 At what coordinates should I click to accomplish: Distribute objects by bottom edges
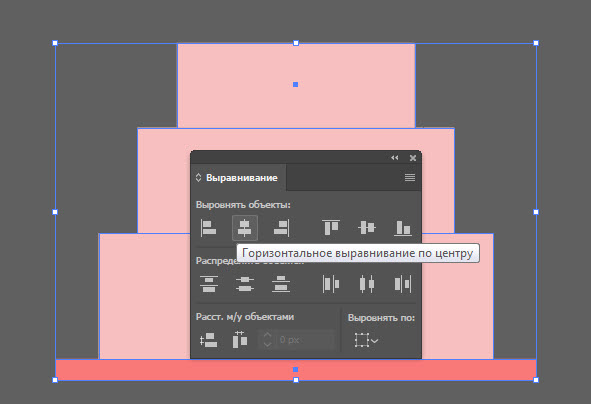point(281,284)
